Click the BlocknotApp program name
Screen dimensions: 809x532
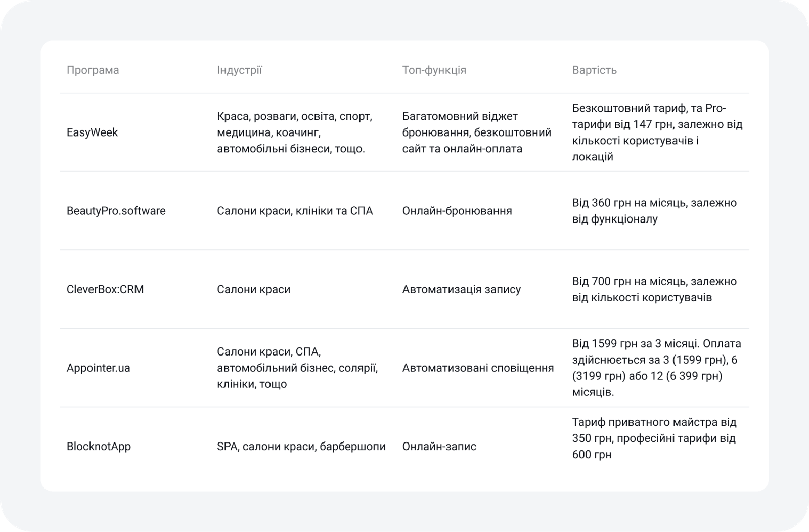point(99,447)
